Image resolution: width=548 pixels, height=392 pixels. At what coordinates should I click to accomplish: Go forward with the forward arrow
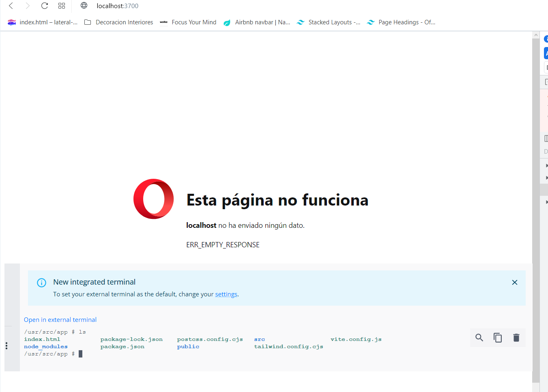pos(28,6)
